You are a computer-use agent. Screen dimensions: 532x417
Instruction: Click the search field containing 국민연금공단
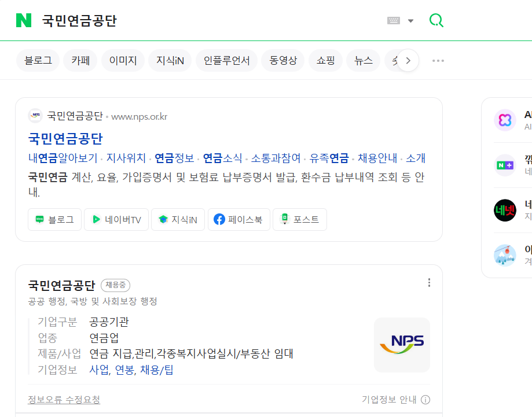pyautogui.click(x=210, y=21)
